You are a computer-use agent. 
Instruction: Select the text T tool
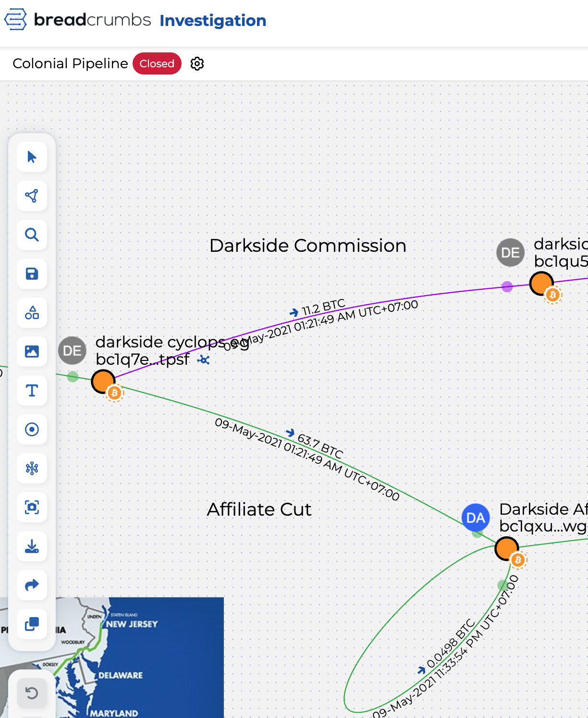point(32,391)
